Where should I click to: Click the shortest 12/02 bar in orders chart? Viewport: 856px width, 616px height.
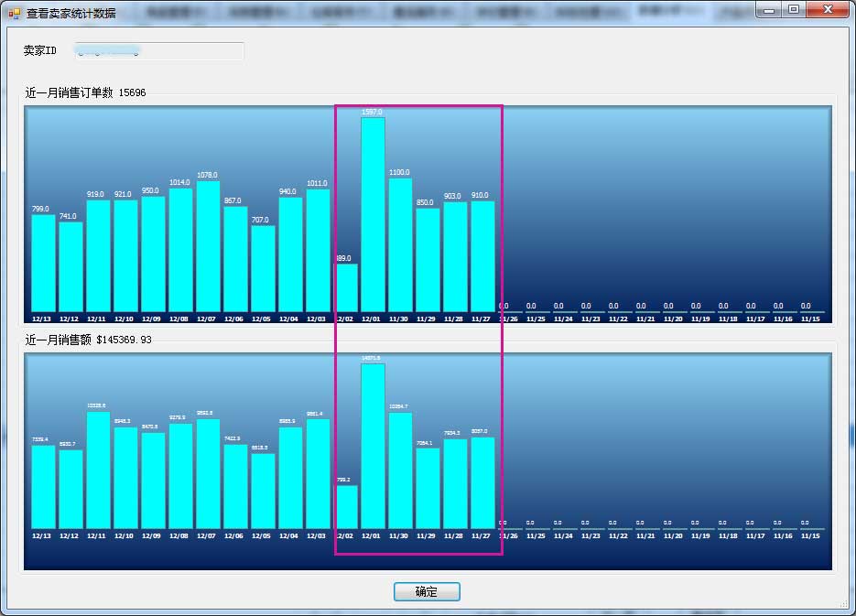(346, 288)
